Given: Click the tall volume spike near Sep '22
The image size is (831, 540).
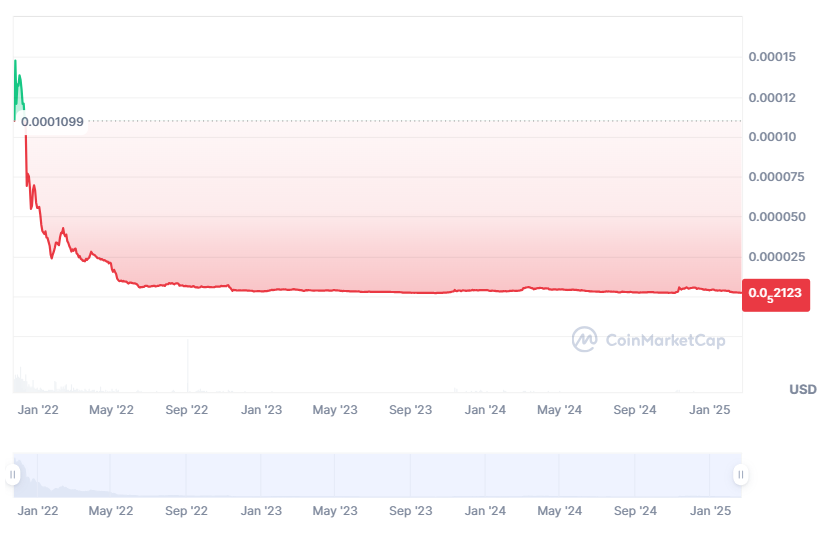Looking at the screenshot, I should click(x=188, y=365).
